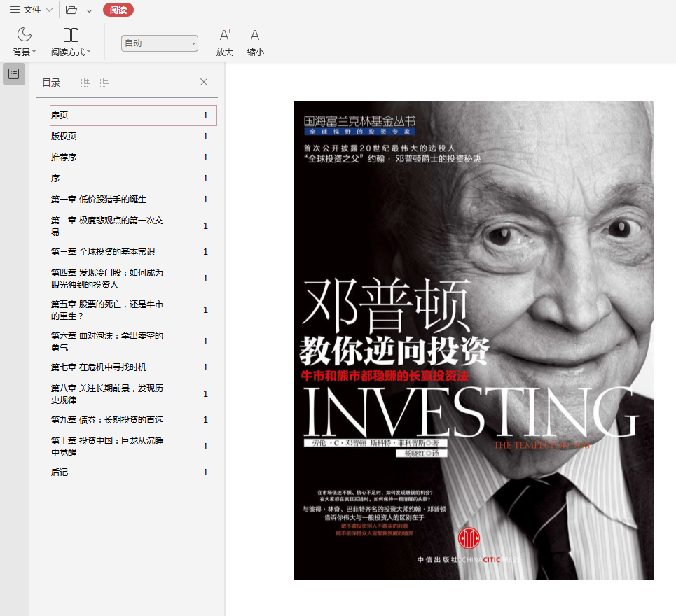
Task: Click page number 1 beside 后记
Action: coord(206,472)
